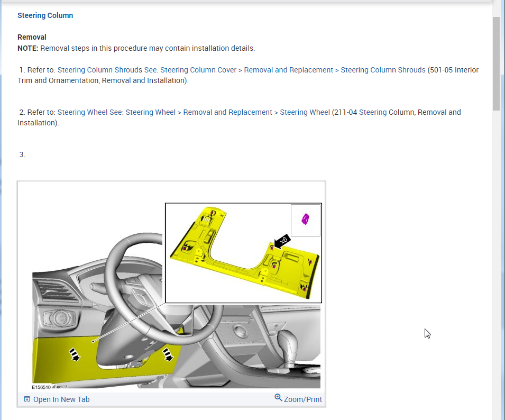
Task: Click the magnifier Zoom icon
Action: (278, 398)
